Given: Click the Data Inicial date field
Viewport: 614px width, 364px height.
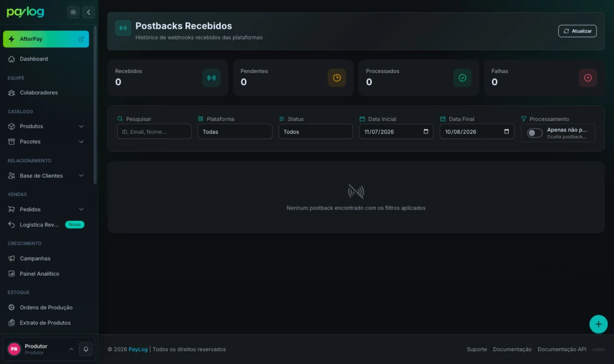Looking at the screenshot, I should click(x=396, y=131).
